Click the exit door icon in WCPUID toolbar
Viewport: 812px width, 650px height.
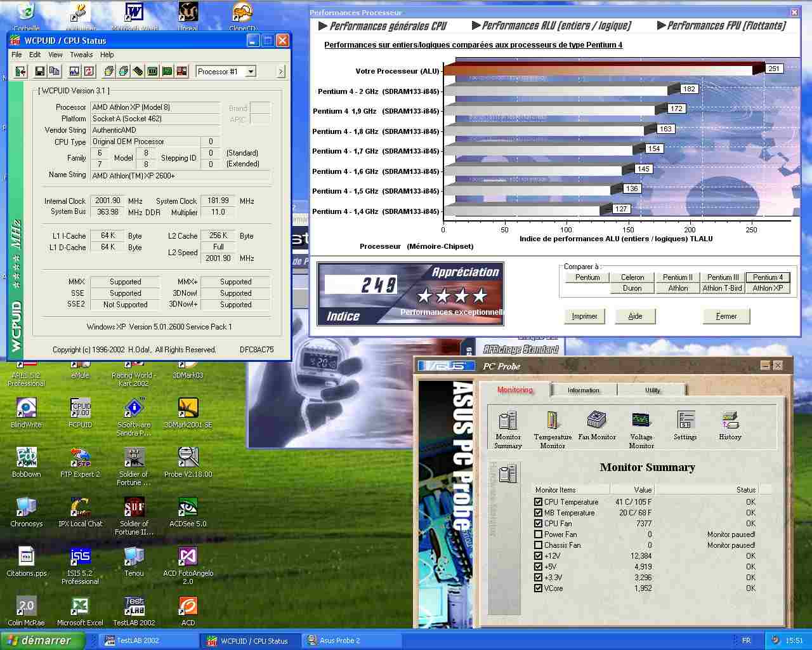[x=20, y=72]
